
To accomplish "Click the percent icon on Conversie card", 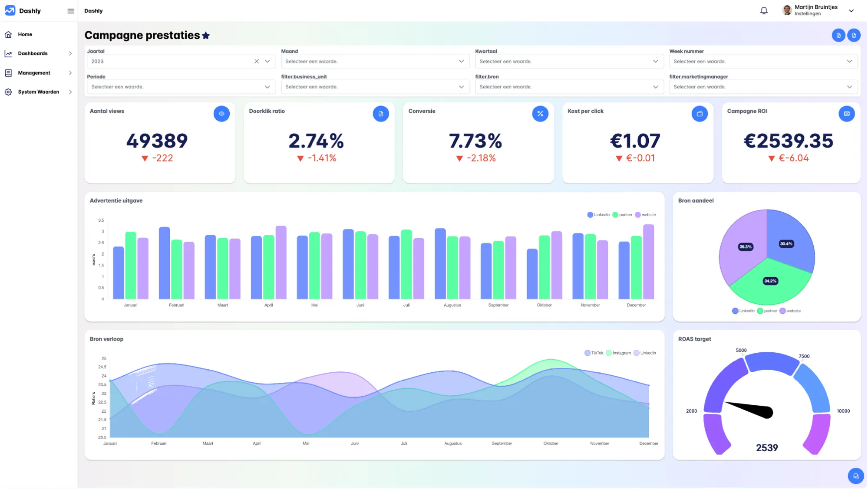I will (540, 114).
